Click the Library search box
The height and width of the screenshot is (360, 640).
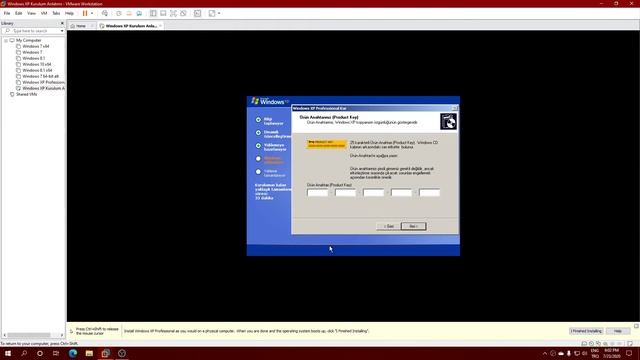coord(32,31)
